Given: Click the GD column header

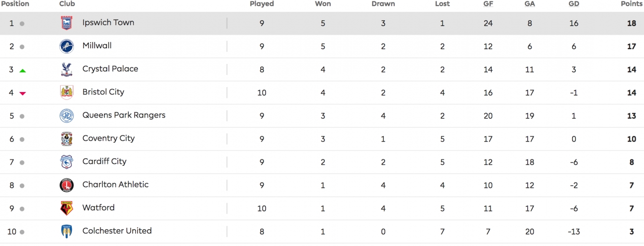Looking at the screenshot, I should point(574,4).
